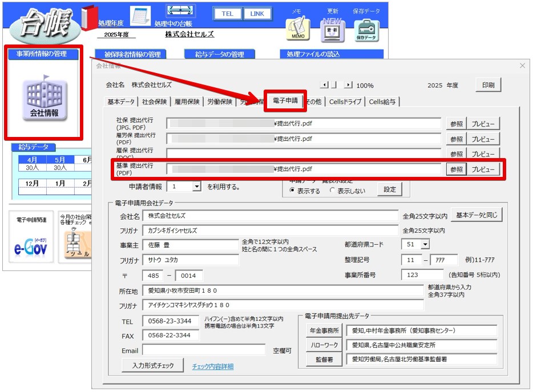This screenshot has height=392, width=533.
Task: Click プレビュー for 社保 提出代行
Action: pyautogui.click(x=483, y=124)
